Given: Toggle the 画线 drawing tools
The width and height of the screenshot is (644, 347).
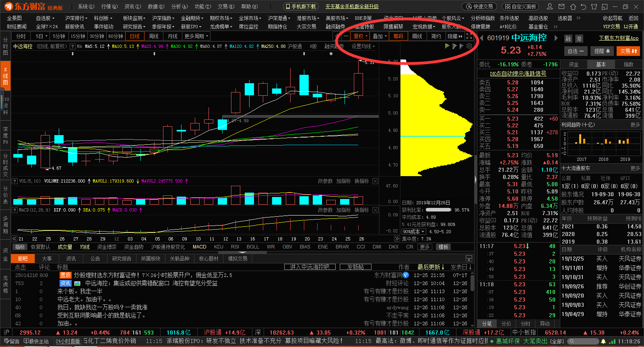Looking at the screenshot, I should pyautogui.click(x=417, y=36).
